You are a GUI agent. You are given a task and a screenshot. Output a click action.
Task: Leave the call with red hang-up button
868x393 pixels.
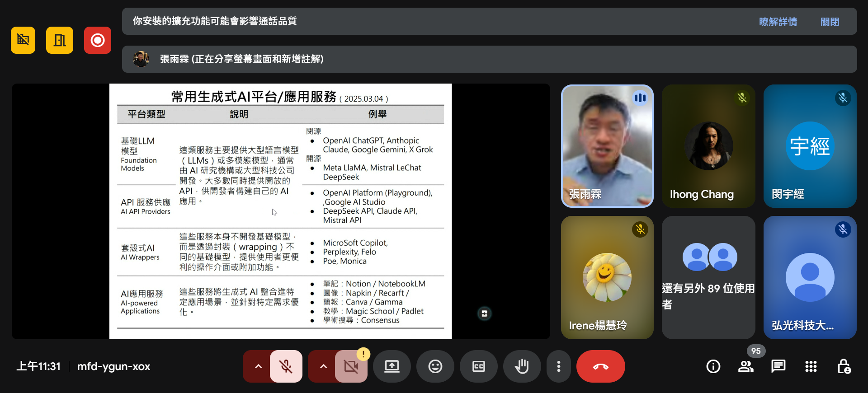(x=601, y=366)
